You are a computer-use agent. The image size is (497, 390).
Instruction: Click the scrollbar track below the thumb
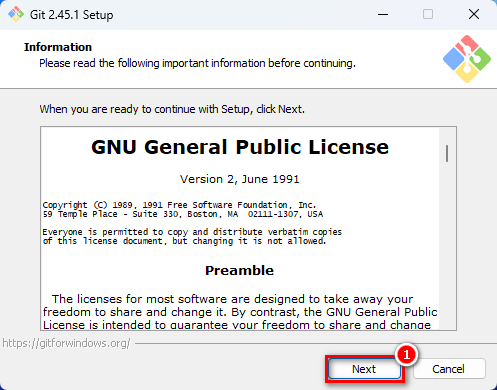coord(447,247)
